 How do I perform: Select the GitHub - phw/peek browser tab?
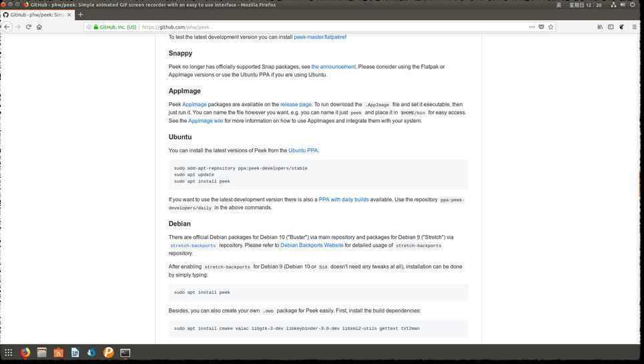click(x=37, y=15)
